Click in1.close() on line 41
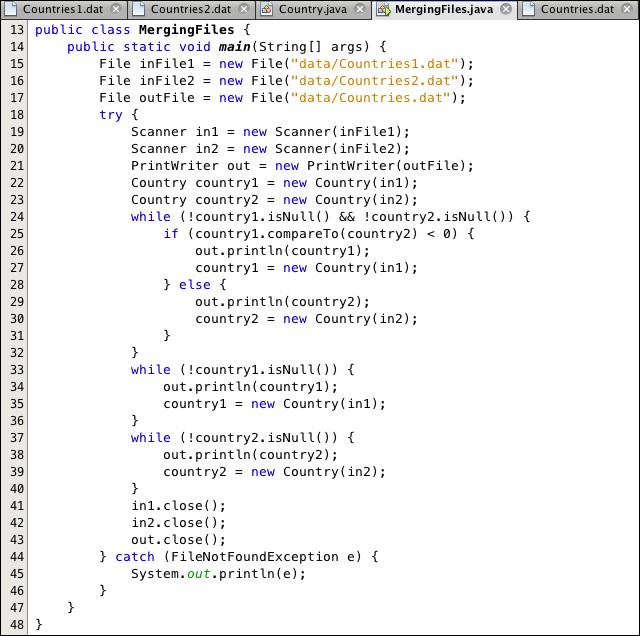Screen dimensions: 640x636 (x=178, y=506)
